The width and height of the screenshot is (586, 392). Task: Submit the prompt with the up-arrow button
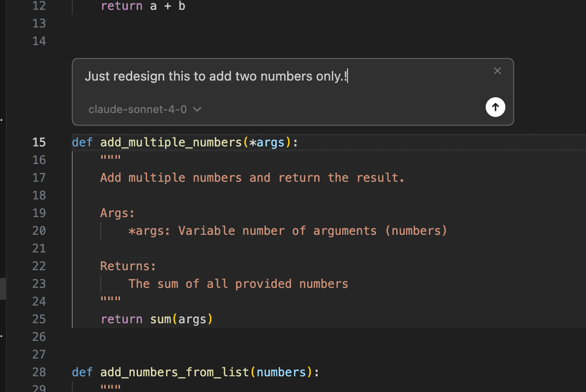pyautogui.click(x=495, y=107)
